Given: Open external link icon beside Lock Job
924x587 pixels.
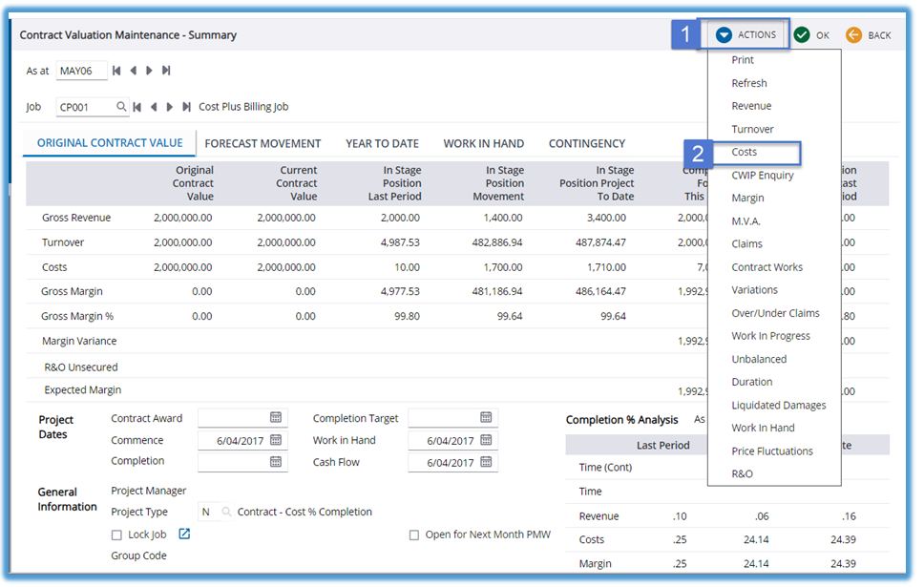Looking at the screenshot, I should click(x=185, y=535).
